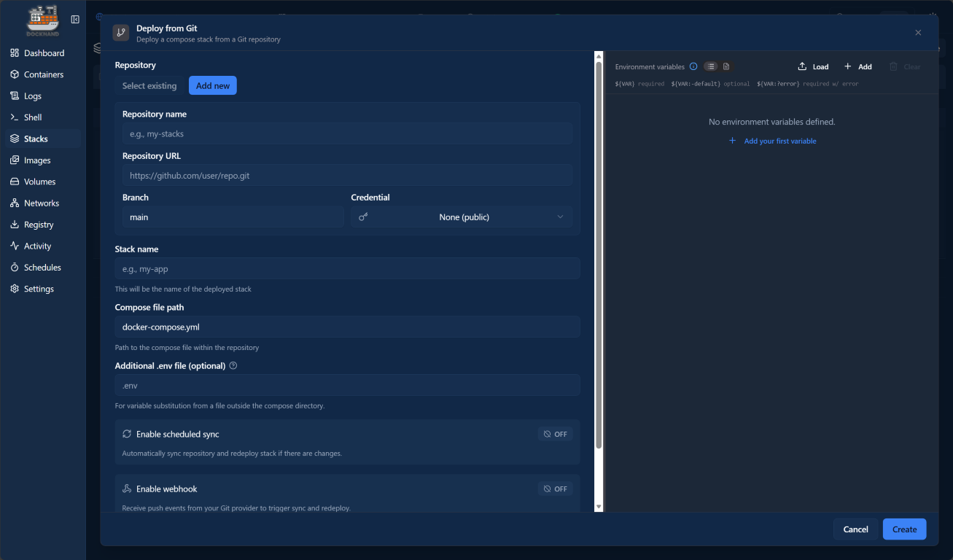Turn on the Enable webhook toggle

(555, 488)
